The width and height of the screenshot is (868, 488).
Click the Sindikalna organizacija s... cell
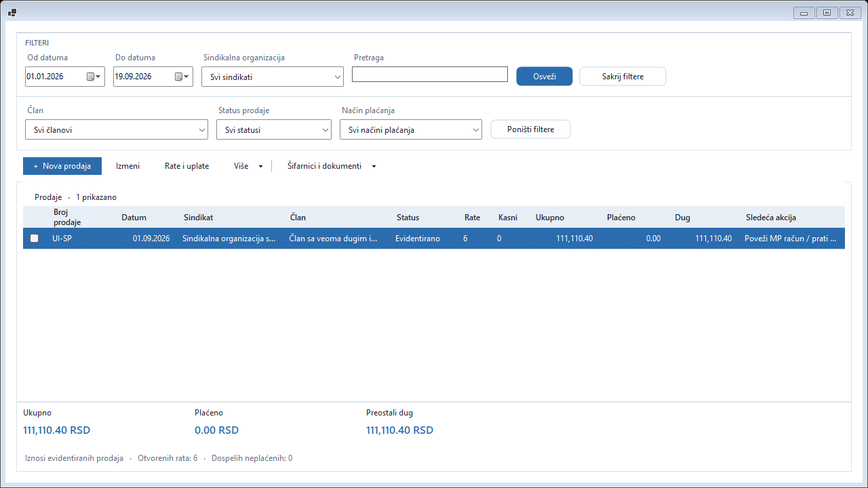point(229,239)
